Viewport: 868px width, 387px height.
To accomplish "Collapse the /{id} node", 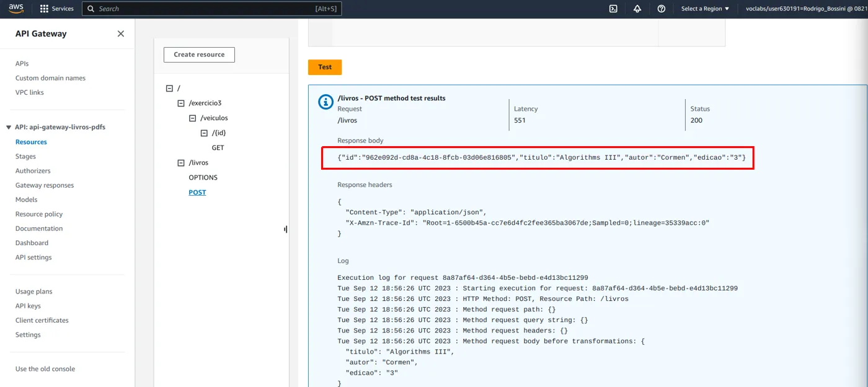I will 204,133.
